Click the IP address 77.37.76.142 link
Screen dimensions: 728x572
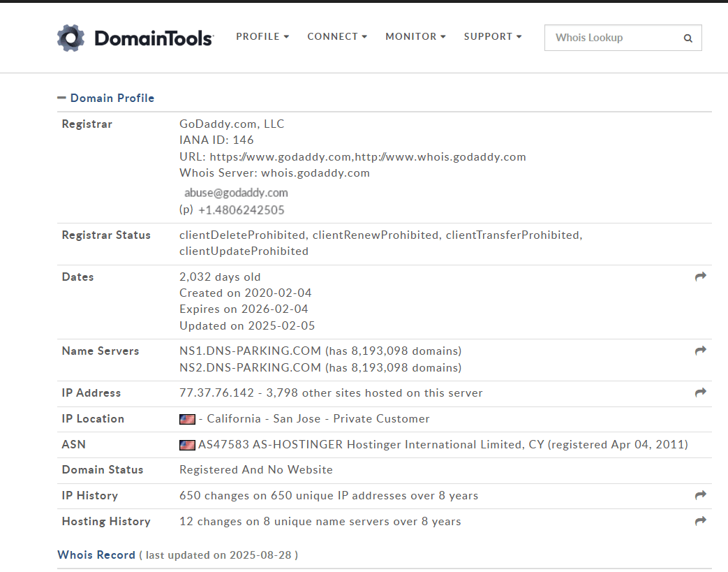click(x=209, y=393)
